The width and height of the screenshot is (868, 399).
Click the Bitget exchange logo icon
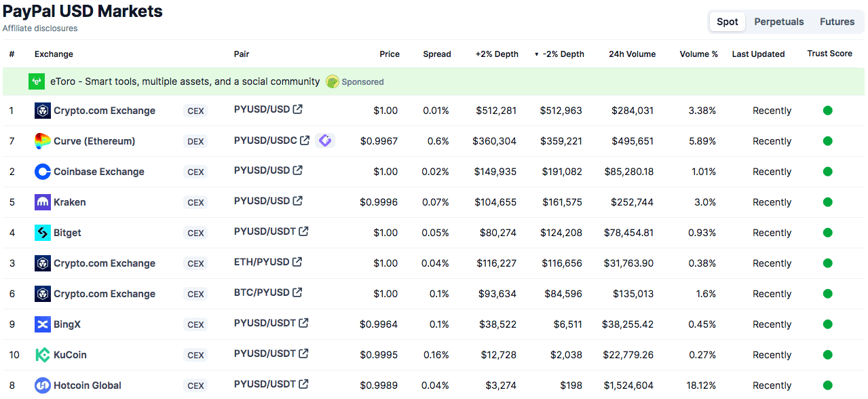43,233
